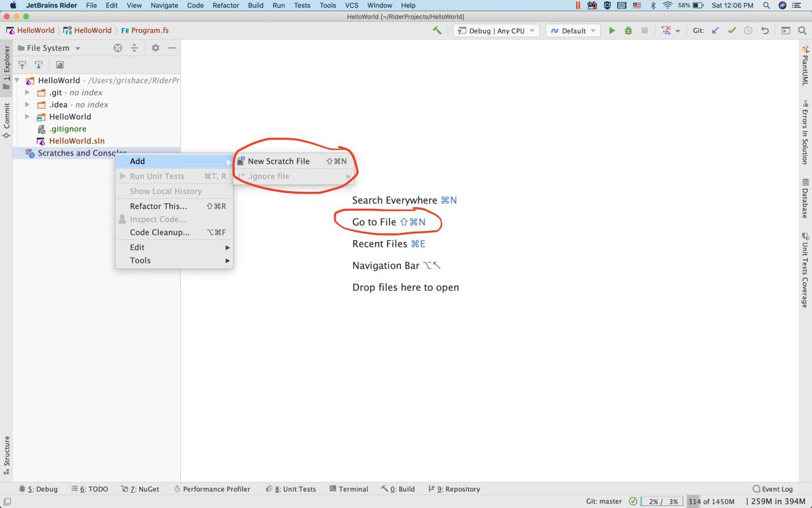Choose Code Cleanup... from context menu
The image size is (812, 508).
point(174,232)
